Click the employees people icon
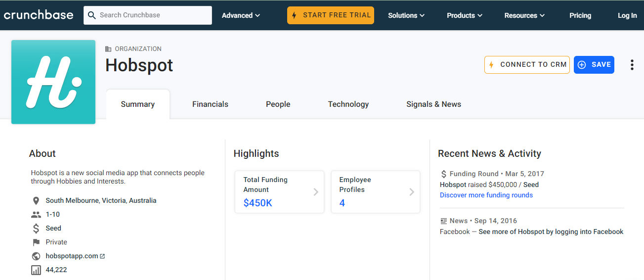 coord(36,215)
